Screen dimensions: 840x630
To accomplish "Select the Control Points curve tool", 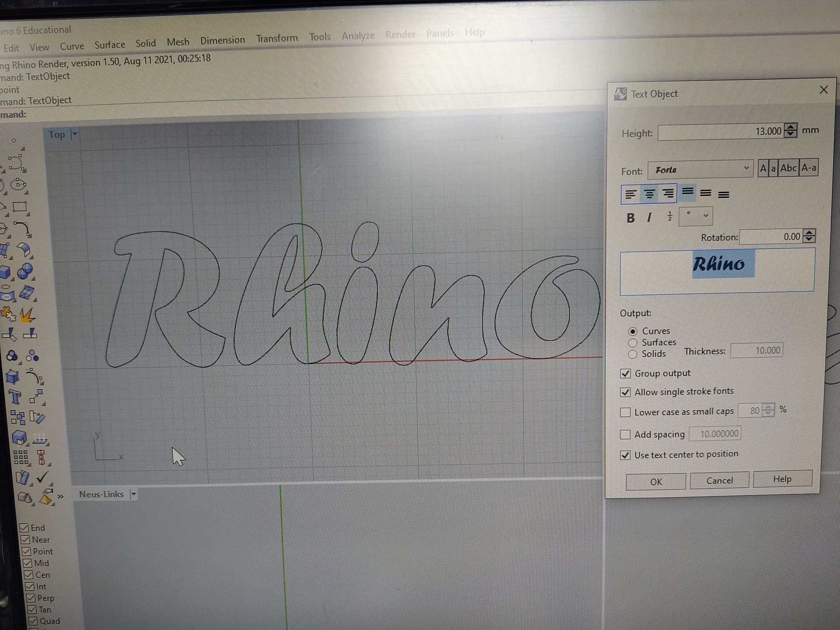I will [17, 163].
